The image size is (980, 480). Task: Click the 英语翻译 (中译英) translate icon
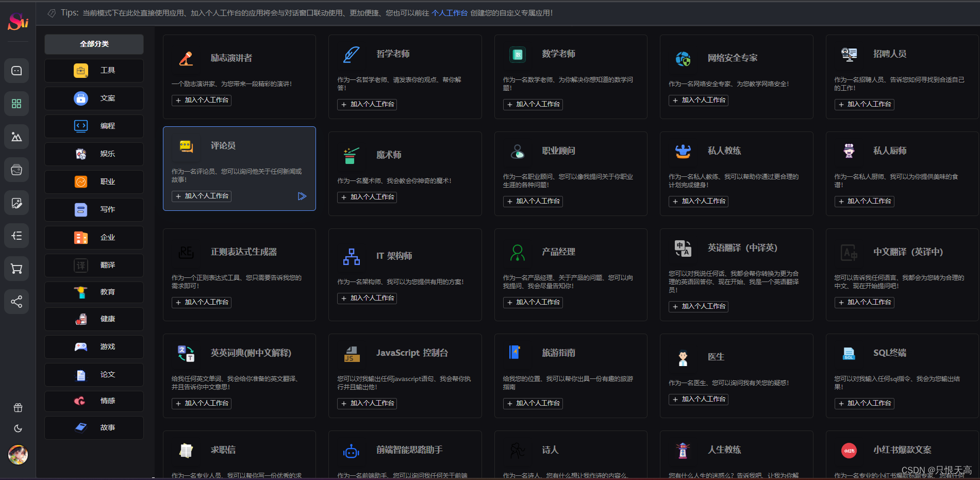(x=683, y=248)
